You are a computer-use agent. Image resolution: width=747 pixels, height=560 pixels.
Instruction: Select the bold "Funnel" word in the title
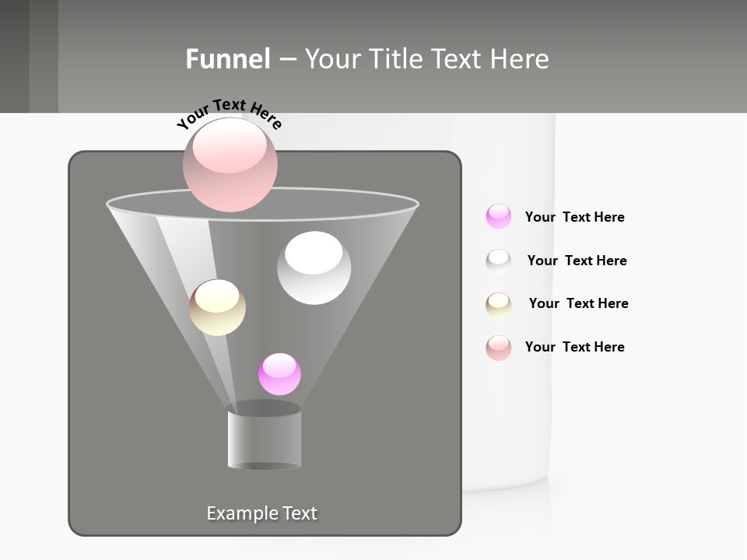tap(228, 58)
